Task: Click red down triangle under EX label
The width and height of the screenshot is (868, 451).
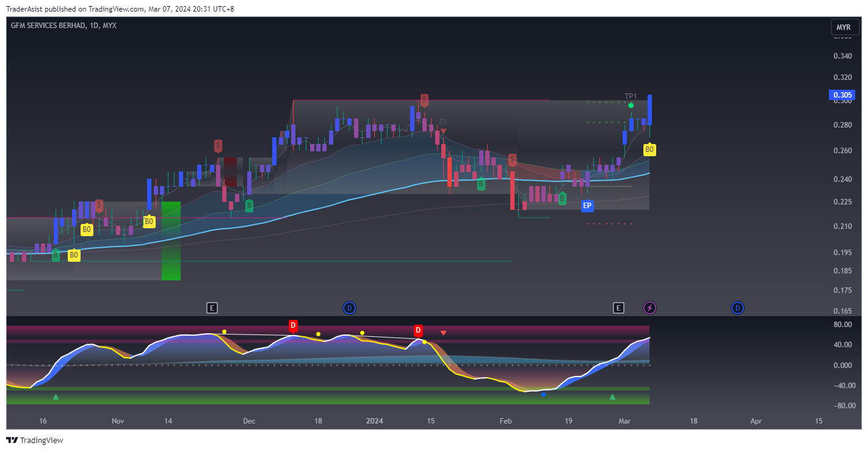Action: click(x=444, y=131)
